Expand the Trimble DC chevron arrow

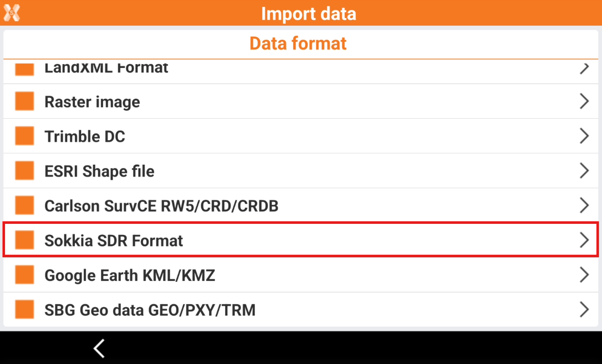pyautogui.click(x=584, y=136)
